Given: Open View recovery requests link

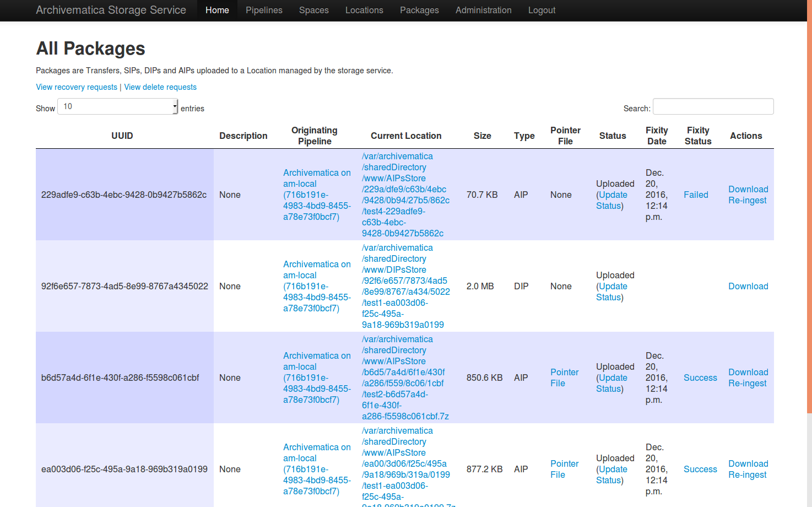Looking at the screenshot, I should point(77,87).
